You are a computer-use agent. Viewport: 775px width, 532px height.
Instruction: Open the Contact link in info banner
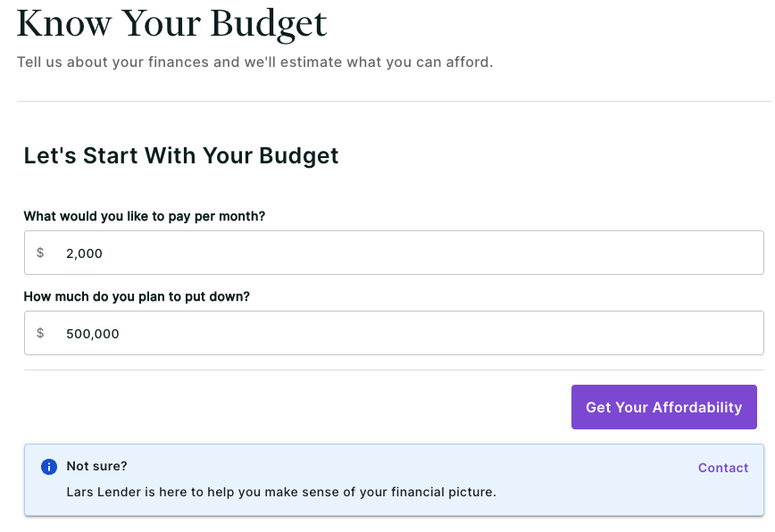point(723,468)
